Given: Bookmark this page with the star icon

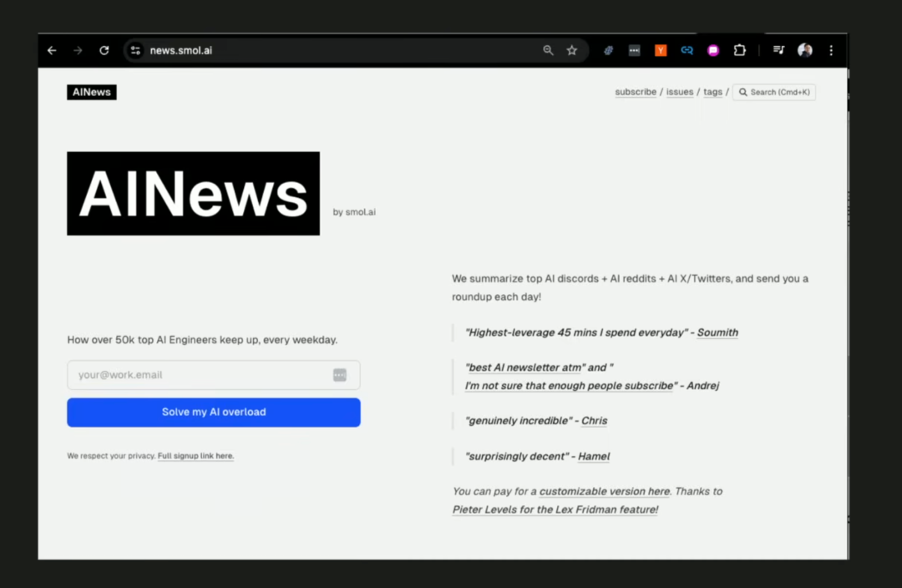Looking at the screenshot, I should pyautogui.click(x=572, y=51).
